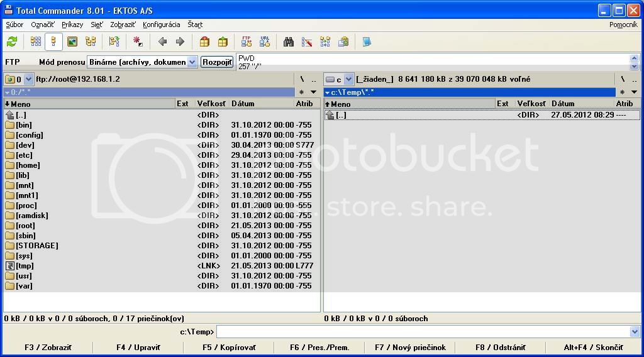Screen dimensions: 644x357
Task: Click the left path bar 0:/*.*
Action: coord(149,92)
